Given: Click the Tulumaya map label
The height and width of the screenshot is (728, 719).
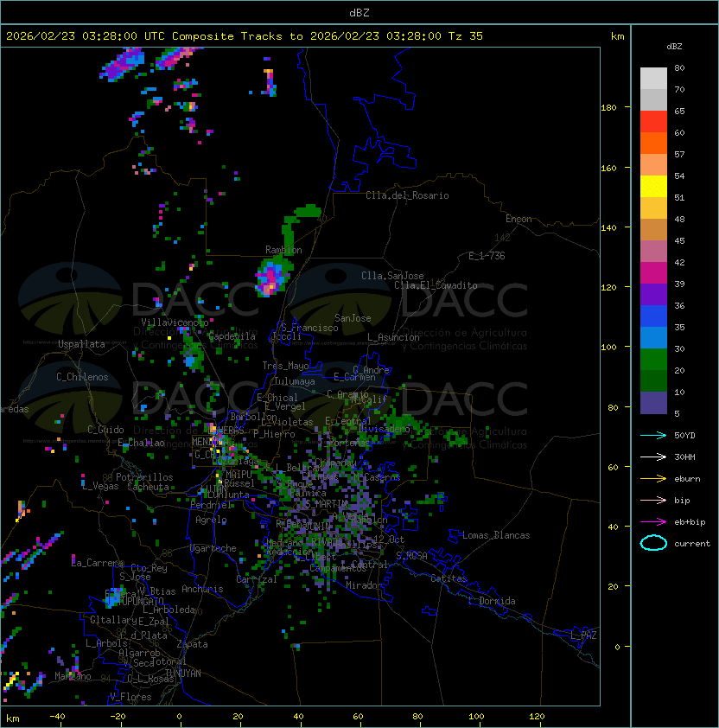Looking at the screenshot, I should click(295, 381).
